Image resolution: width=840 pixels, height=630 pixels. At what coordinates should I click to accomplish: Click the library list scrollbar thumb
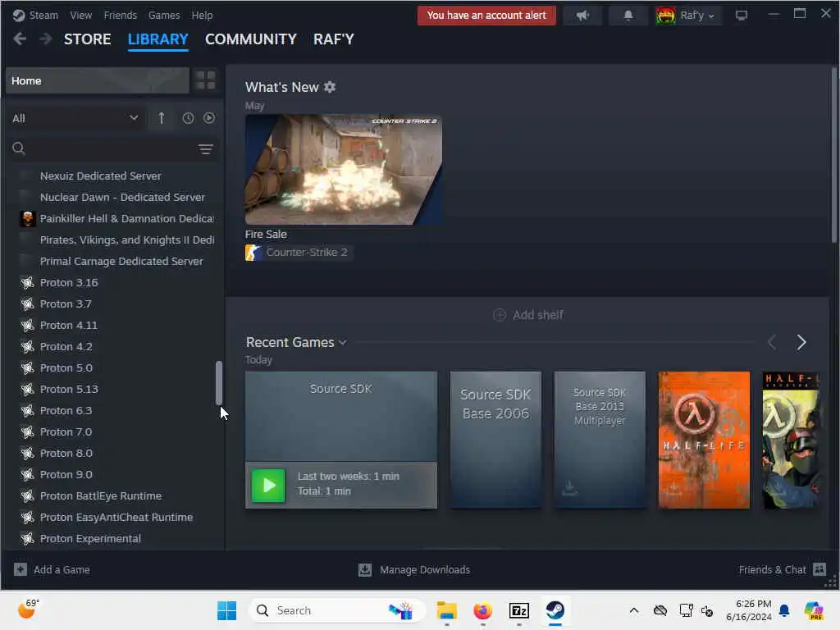coord(218,382)
